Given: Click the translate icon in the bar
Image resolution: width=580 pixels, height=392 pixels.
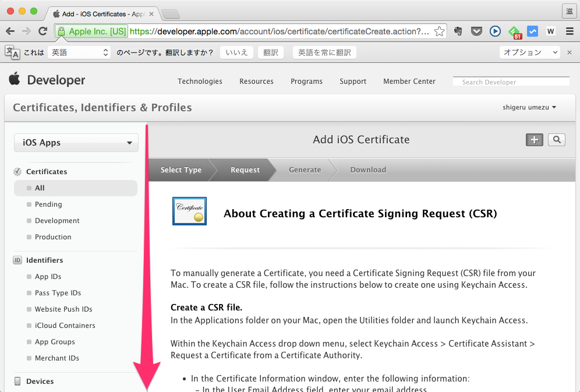Looking at the screenshot, I should point(12,52).
